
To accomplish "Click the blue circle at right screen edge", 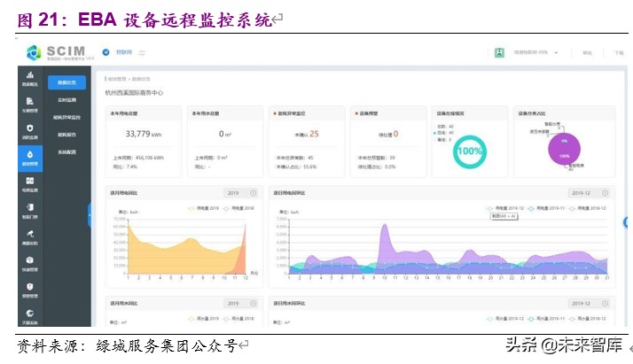I will 625,222.
